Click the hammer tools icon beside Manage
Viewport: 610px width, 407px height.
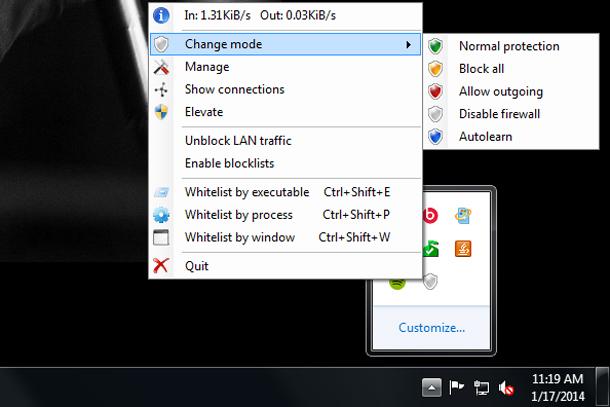coord(161,67)
